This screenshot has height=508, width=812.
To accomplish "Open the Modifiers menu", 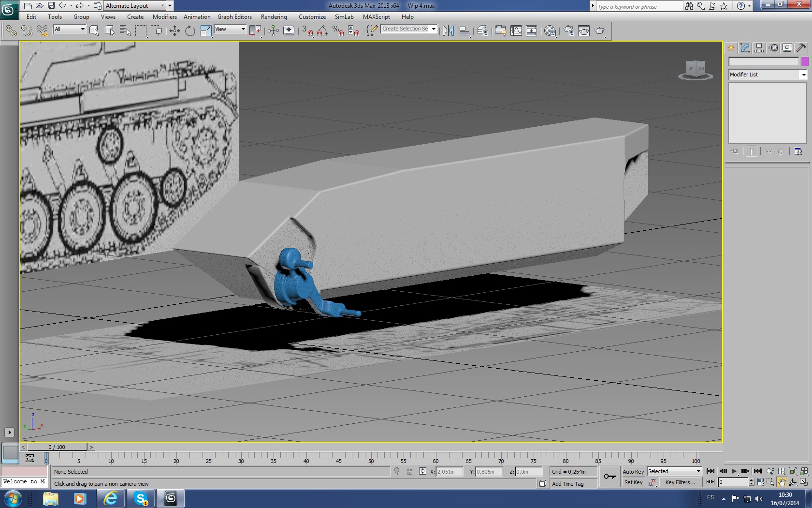I will pos(164,17).
